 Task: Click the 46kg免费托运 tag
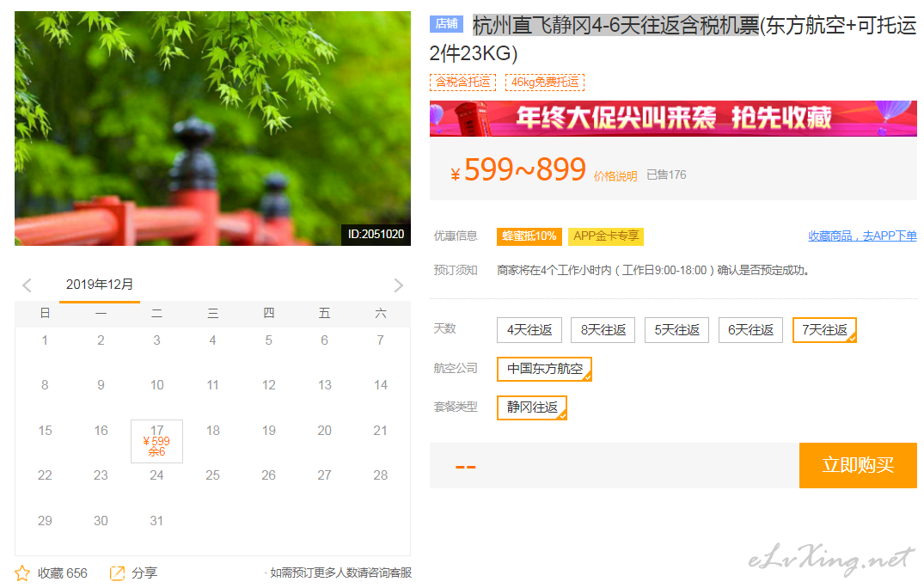545,83
